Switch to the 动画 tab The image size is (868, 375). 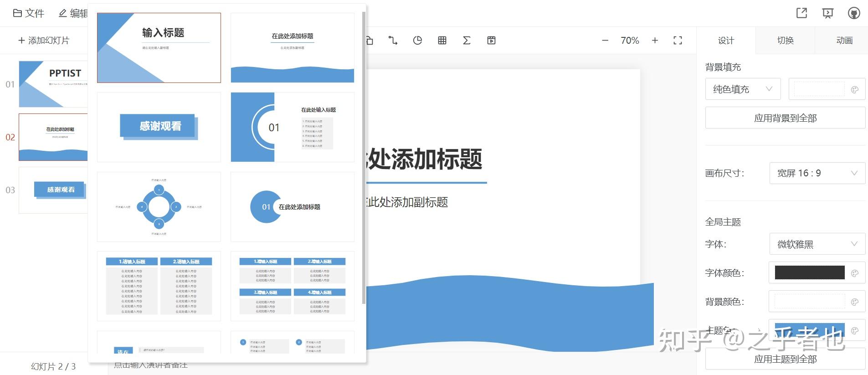pyautogui.click(x=844, y=41)
